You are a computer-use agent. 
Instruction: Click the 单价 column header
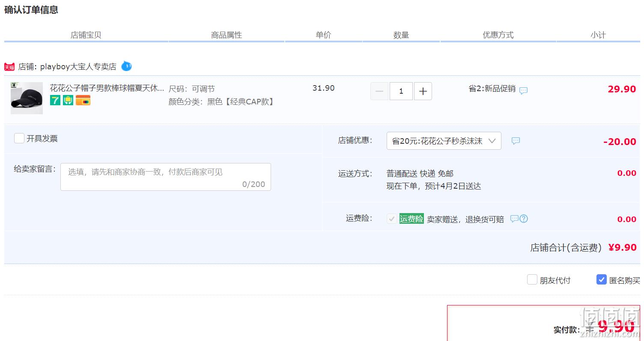click(323, 35)
